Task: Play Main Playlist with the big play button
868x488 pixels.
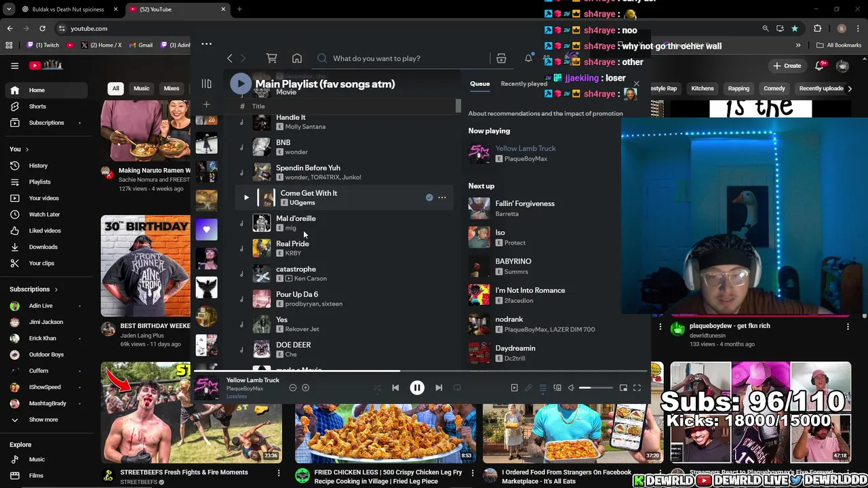Action: 240,83
